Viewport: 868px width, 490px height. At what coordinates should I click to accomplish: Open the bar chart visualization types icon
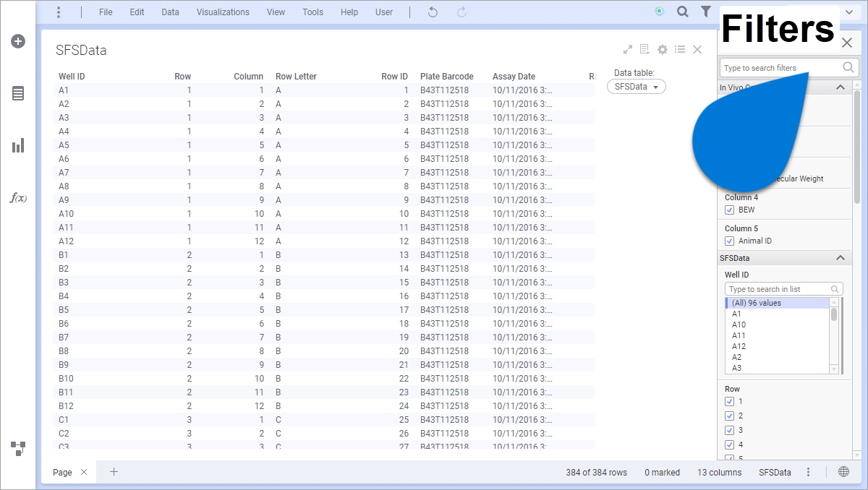click(18, 145)
